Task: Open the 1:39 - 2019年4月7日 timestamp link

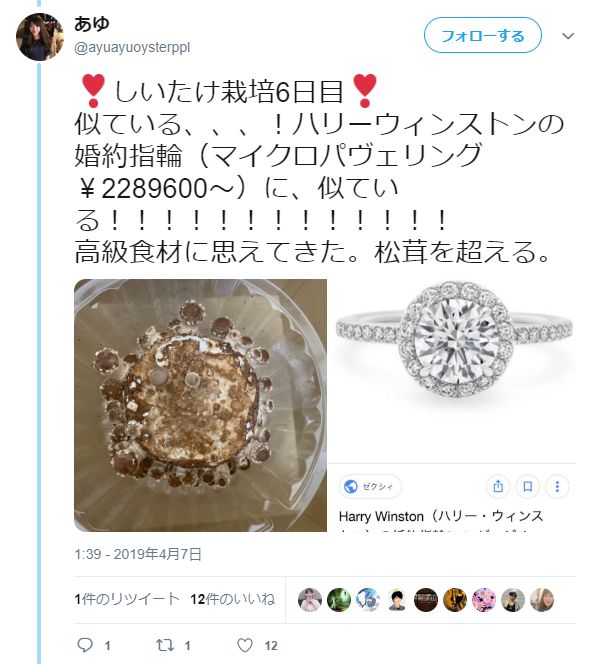Action: tap(138, 554)
